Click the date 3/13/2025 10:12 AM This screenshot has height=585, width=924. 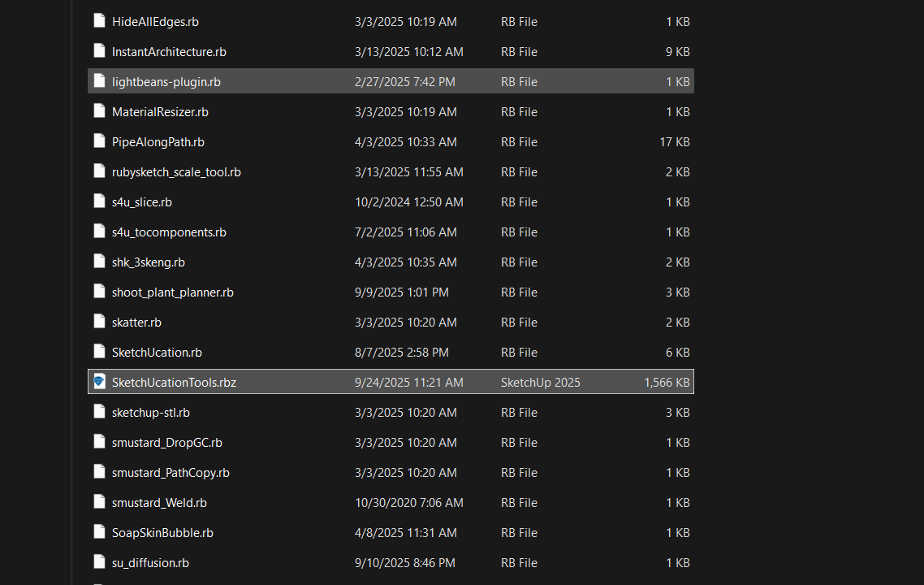[409, 52]
